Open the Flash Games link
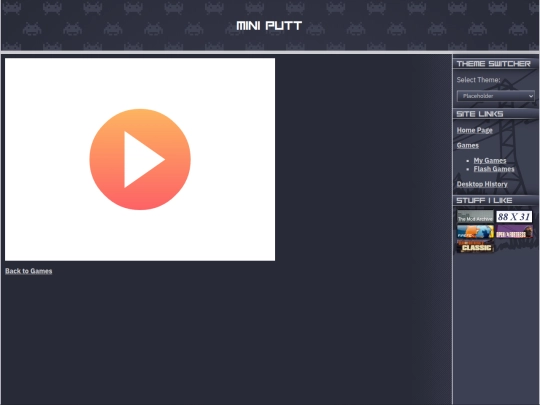 (x=494, y=169)
